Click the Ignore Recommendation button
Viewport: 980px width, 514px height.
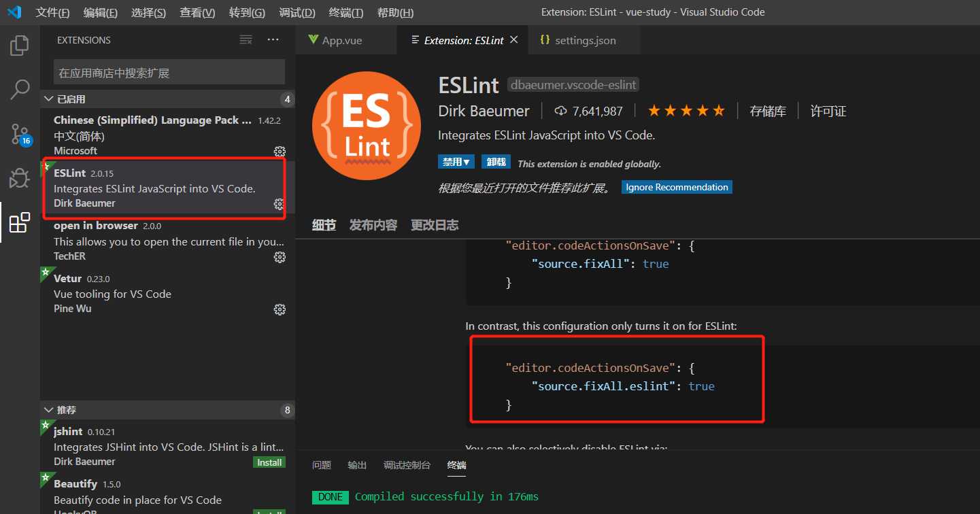coord(677,187)
